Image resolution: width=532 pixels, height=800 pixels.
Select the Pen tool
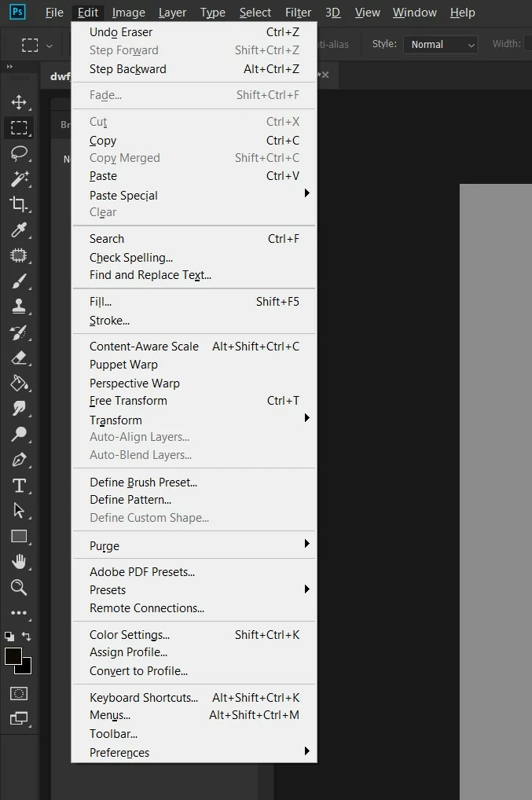click(19, 460)
